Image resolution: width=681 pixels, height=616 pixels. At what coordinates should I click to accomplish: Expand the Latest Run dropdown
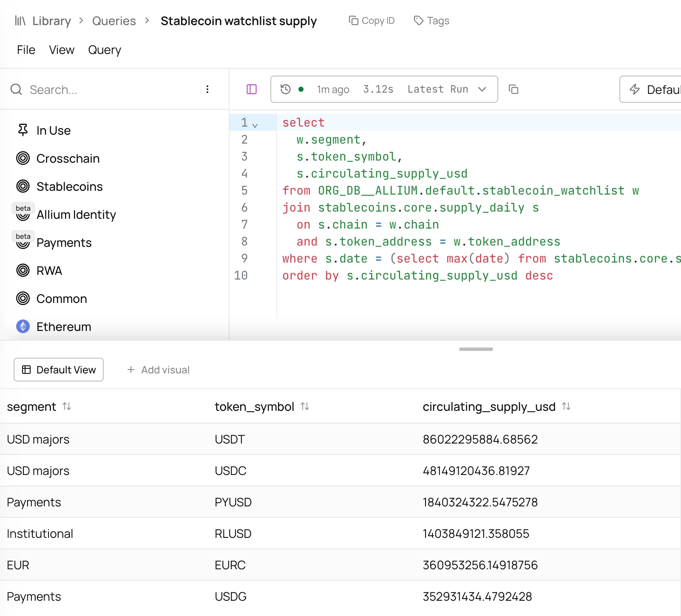tap(482, 89)
